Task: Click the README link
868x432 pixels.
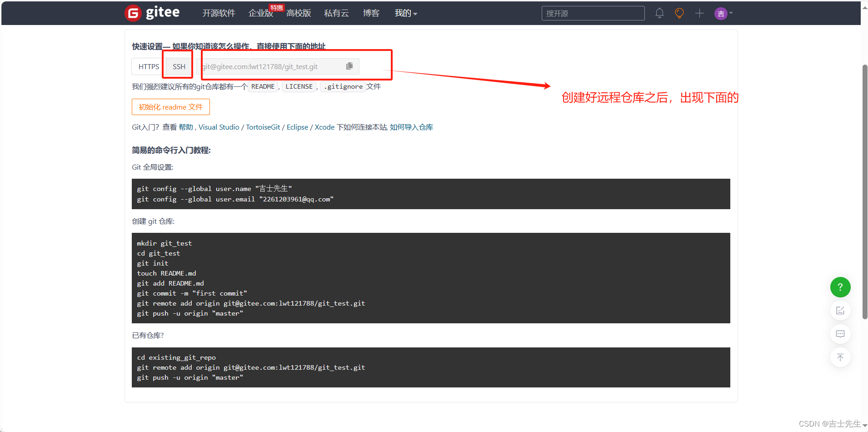Action: pos(263,86)
